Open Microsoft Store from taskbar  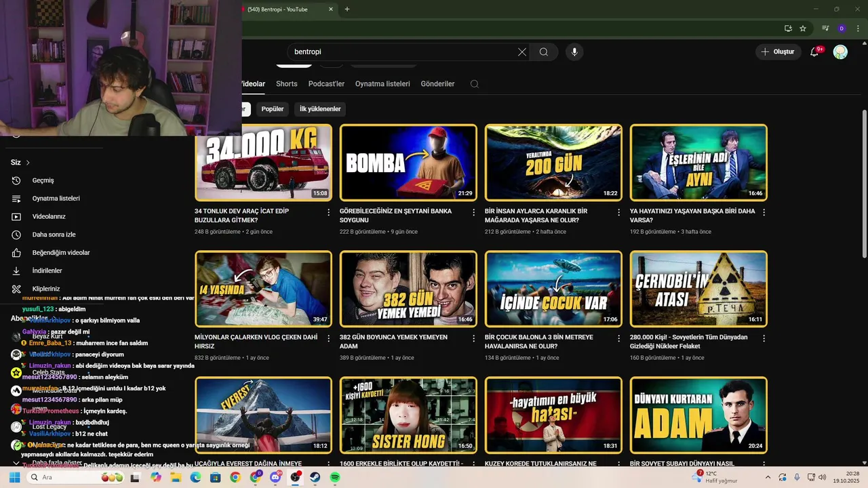click(x=215, y=478)
